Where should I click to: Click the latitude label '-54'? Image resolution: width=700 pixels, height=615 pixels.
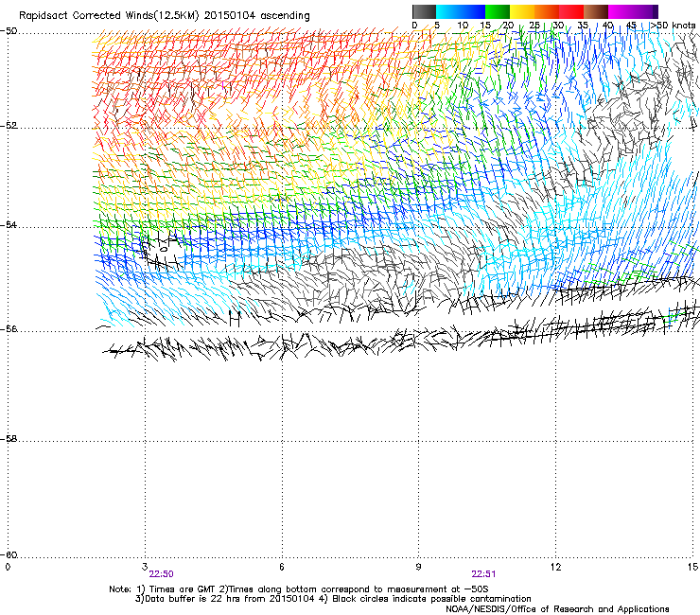coord(9,224)
